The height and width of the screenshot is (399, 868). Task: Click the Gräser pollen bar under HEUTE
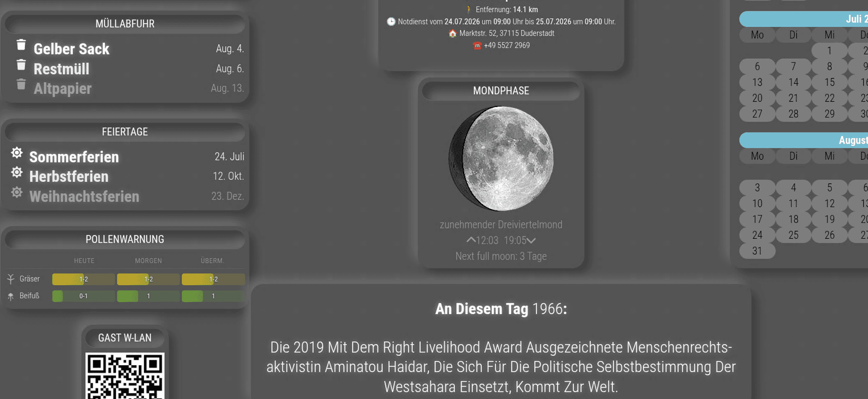(83, 279)
